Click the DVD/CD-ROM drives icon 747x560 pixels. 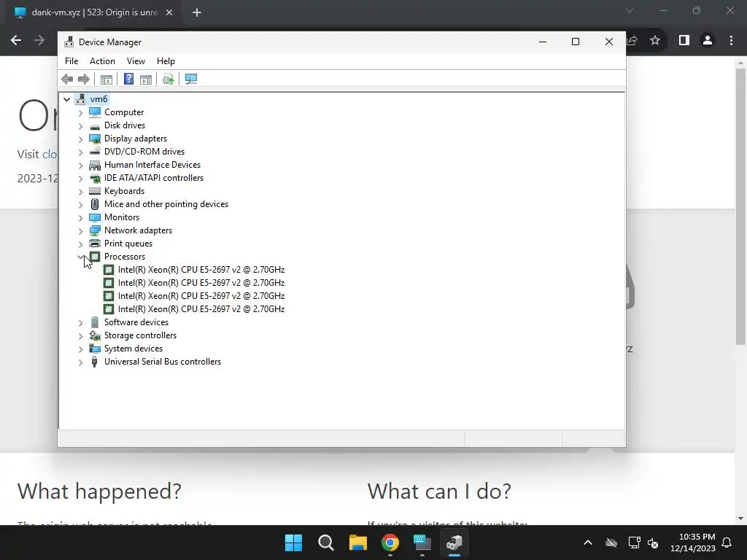coord(95,152)
